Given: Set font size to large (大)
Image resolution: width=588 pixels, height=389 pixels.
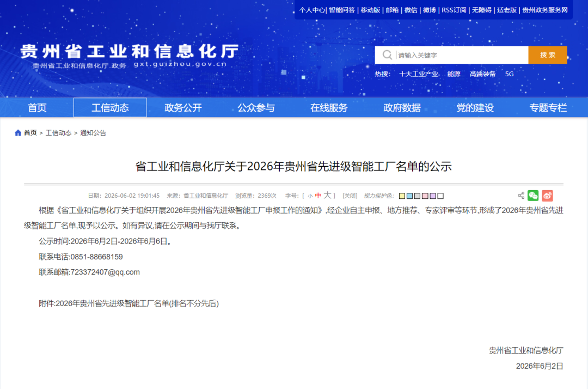Looking at the screenshot, I should tap(327, 195).
